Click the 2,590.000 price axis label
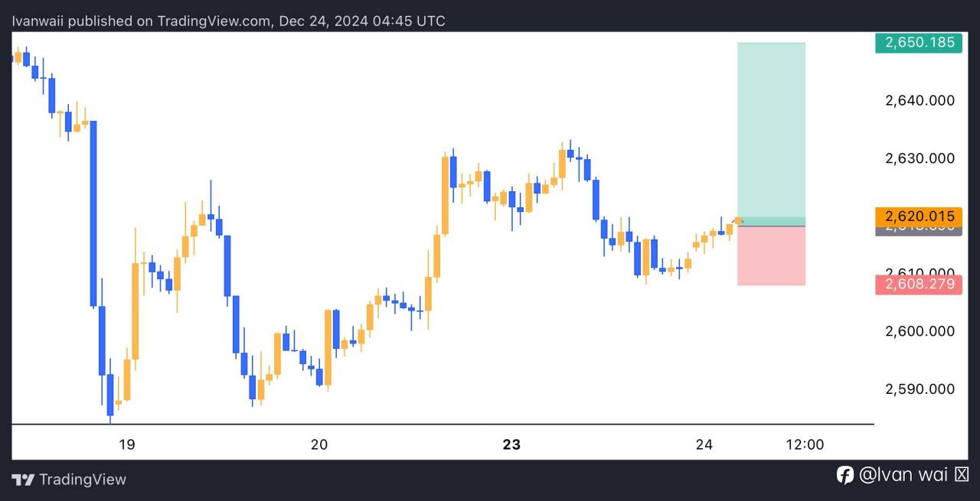This screenshot has width=980, height=501. [920, 389]
